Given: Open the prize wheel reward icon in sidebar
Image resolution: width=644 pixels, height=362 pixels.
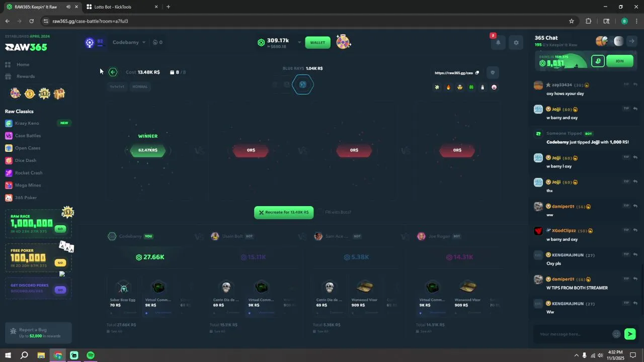Looking at the screenshot, I should tap(16, 94).
